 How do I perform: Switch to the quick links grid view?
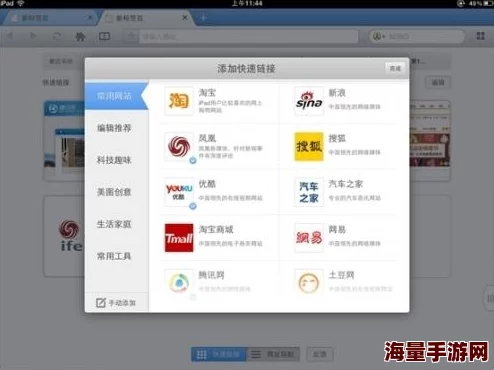point(219,354)
